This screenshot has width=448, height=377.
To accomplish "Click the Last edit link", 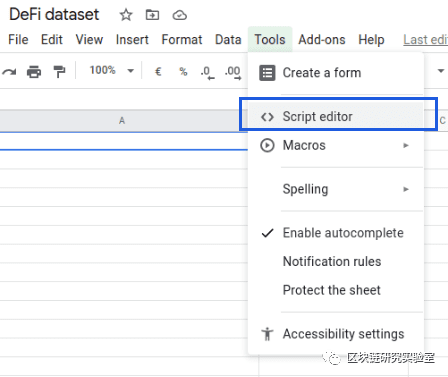I will pos(425,40).
